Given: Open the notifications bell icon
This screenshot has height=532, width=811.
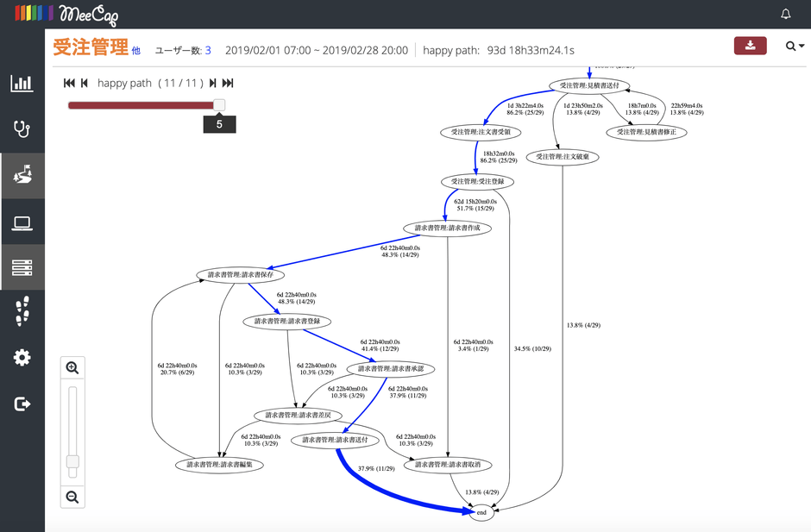Looking at the screenshot, I should coord(785,15).
